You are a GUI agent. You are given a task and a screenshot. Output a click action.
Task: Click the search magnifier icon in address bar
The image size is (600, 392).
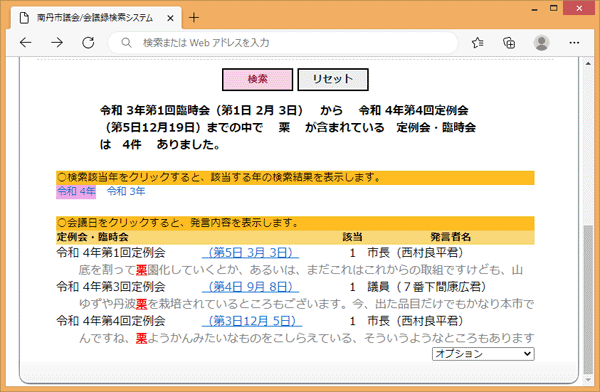(x=126, y=42)
